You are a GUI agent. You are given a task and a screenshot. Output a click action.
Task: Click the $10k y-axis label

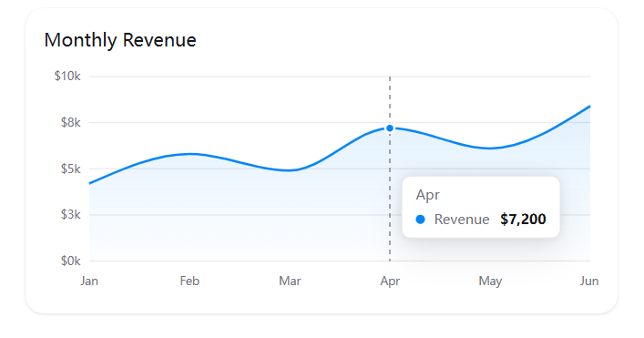(x=67, y=76)
